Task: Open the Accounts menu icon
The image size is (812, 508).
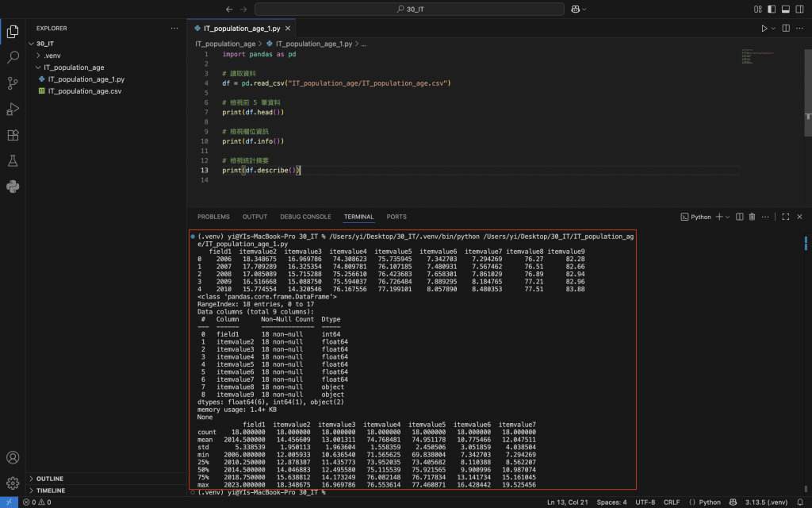Action: (x=13, y=458)
